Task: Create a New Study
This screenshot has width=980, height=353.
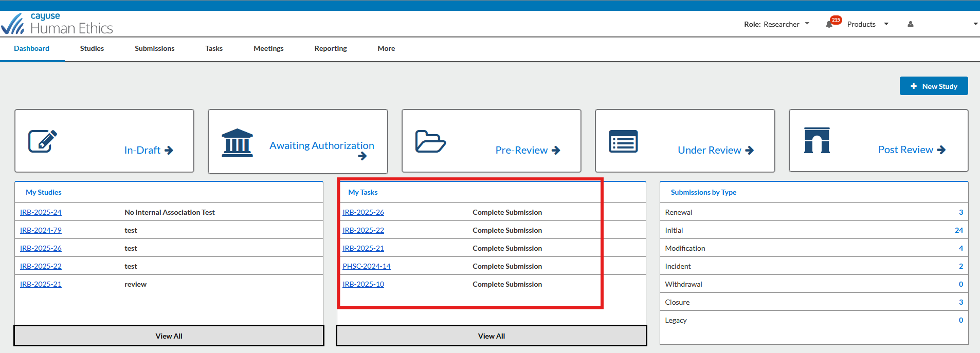Action: click(x=934, y=86)
